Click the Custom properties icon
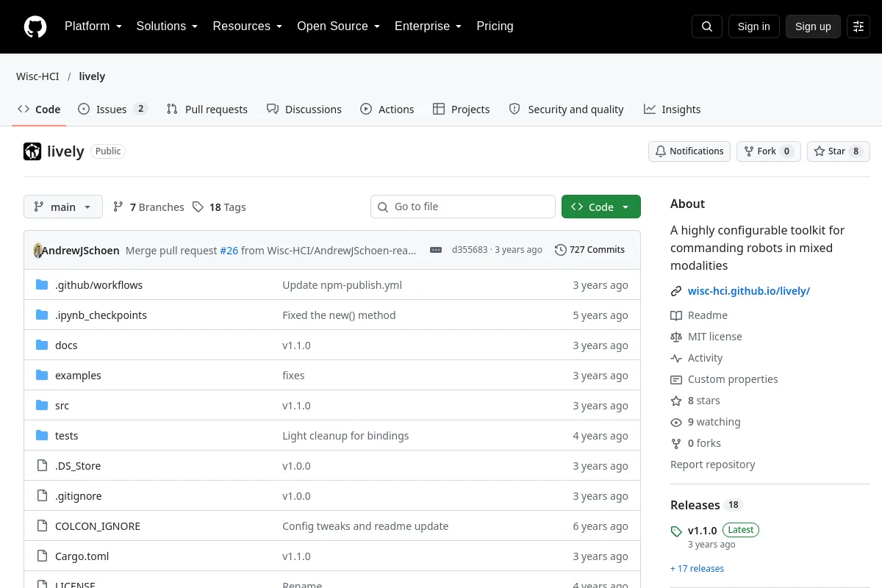The image size is (882, 588). point(676,379)
